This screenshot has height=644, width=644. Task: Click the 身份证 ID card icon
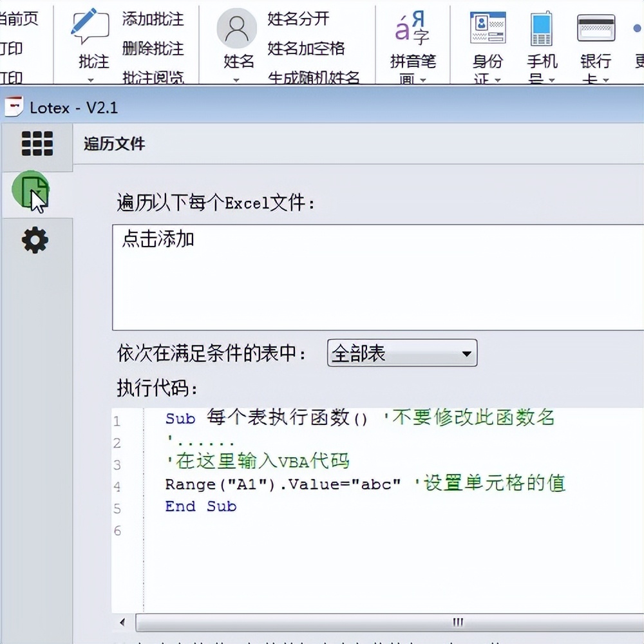[488, 28]
